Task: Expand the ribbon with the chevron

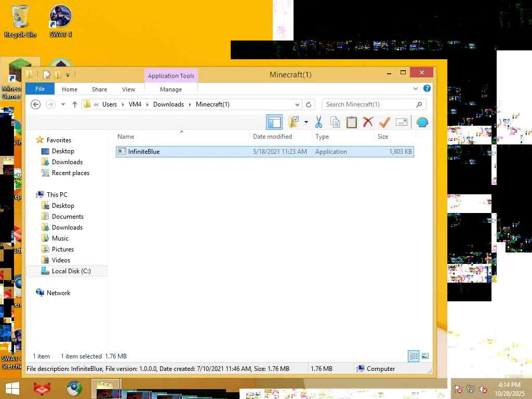Action: click(415, 88)
